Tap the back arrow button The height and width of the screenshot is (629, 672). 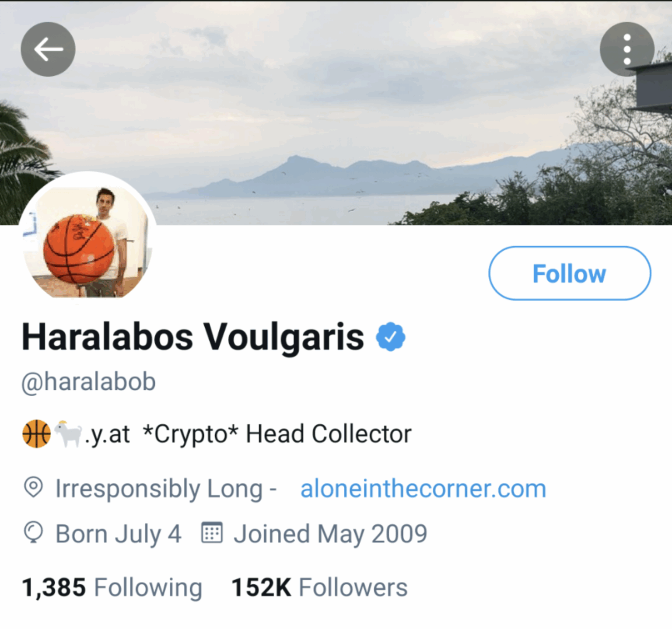[48, 49]
